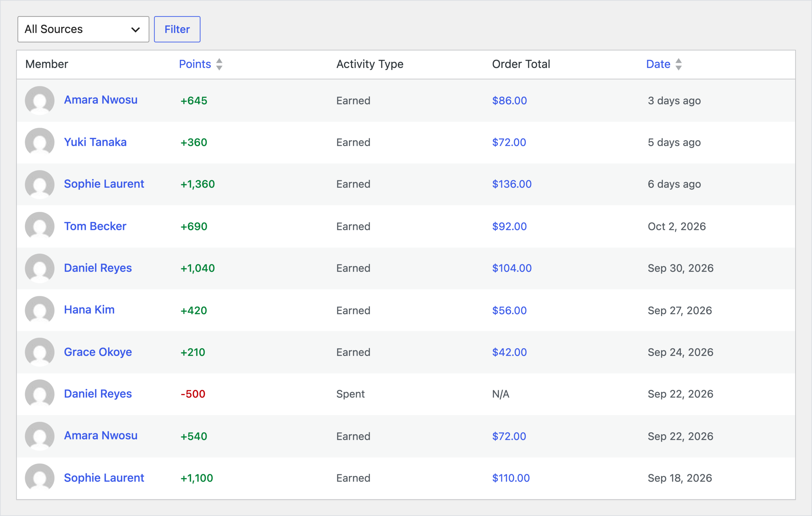Click the Date sort arrows icon
The height and width of the screenshot is (516, 812).
pyautogui.click(x=678, y=64)
